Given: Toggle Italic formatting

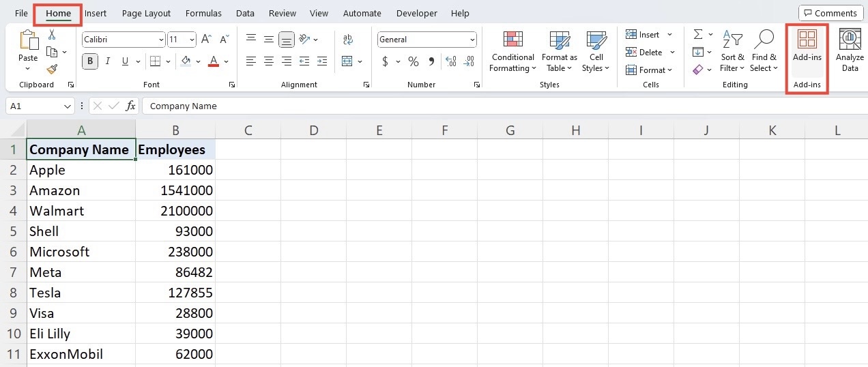Looking at the screenshot, I should (108, 61).
